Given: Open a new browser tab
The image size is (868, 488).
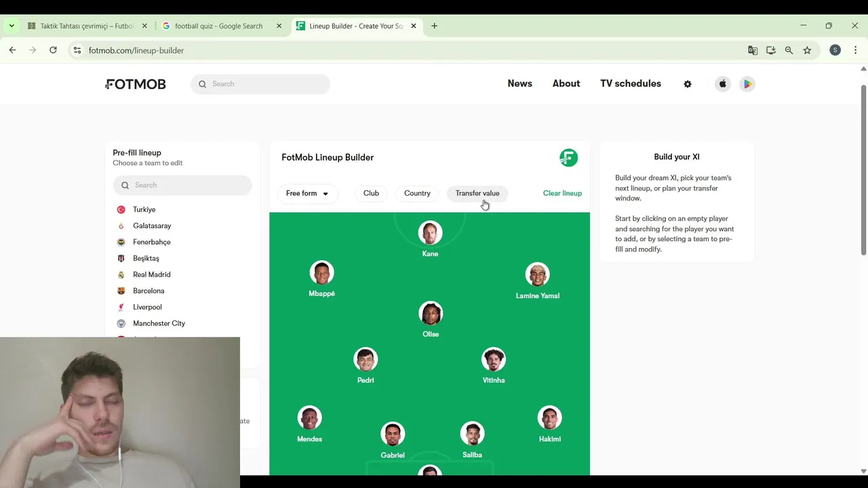Looking at the screenshot, I should 434,26.
